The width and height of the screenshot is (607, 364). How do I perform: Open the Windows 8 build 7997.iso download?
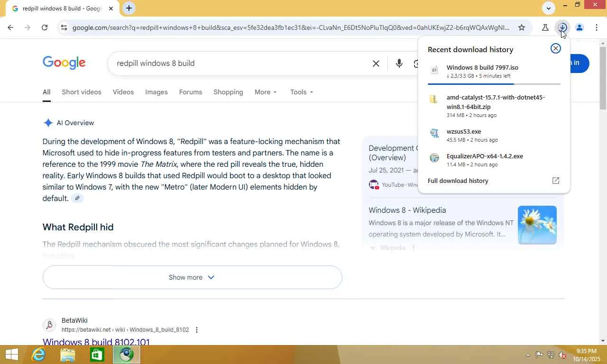(x=494, y=71)
